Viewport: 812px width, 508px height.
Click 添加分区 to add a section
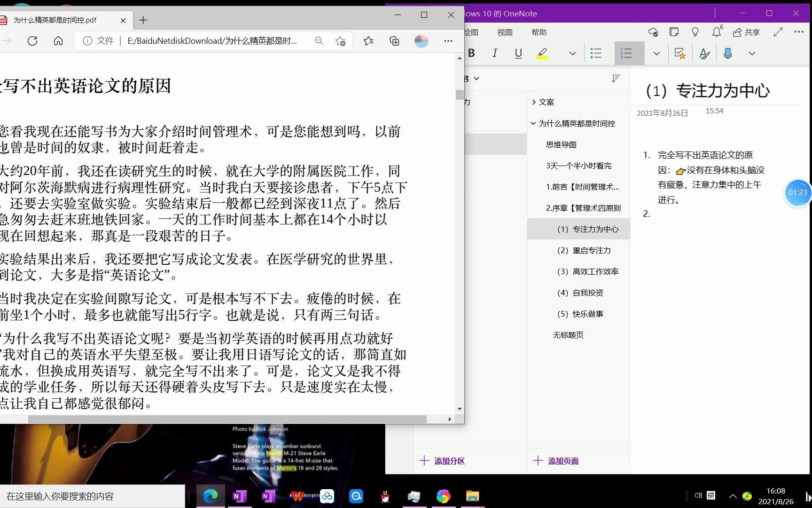[442, 461]
